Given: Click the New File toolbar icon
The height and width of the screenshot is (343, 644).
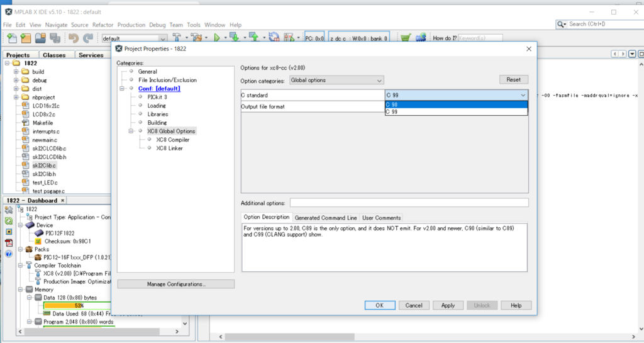Looking at the screenshot, I should (12, 38).
